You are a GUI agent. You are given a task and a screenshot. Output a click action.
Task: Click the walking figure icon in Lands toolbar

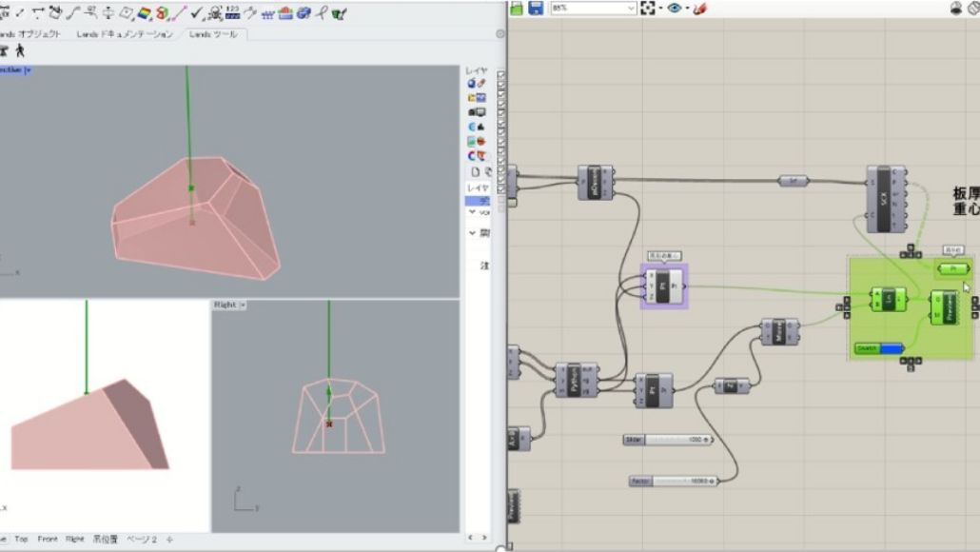pyautogui.click(x=20, y=49)
